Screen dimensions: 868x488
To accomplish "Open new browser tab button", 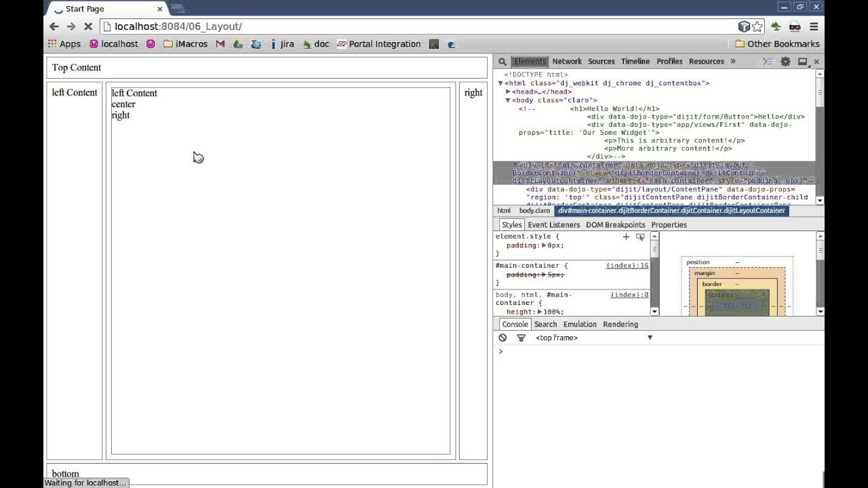I will tap(178, 9).
